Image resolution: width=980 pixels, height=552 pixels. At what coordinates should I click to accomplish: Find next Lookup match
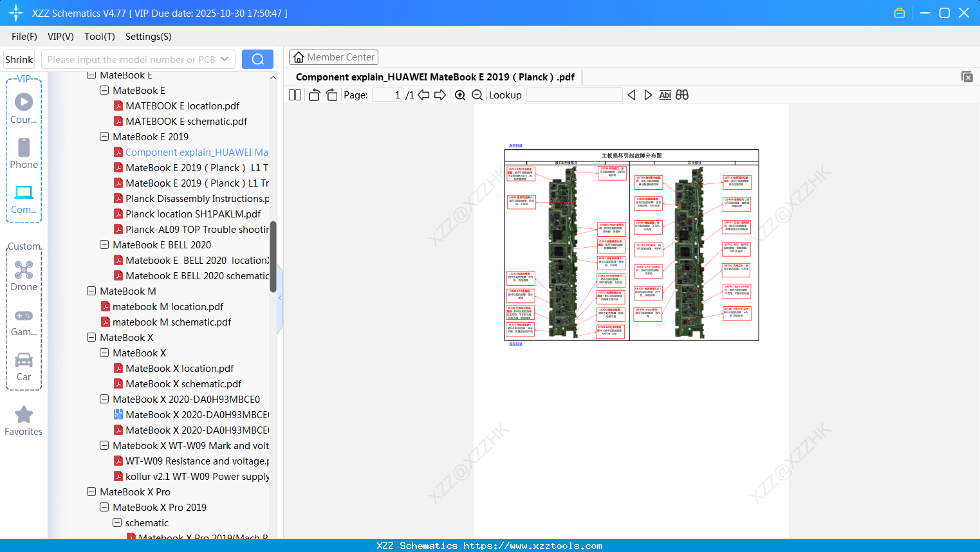(x=648, y=95)
